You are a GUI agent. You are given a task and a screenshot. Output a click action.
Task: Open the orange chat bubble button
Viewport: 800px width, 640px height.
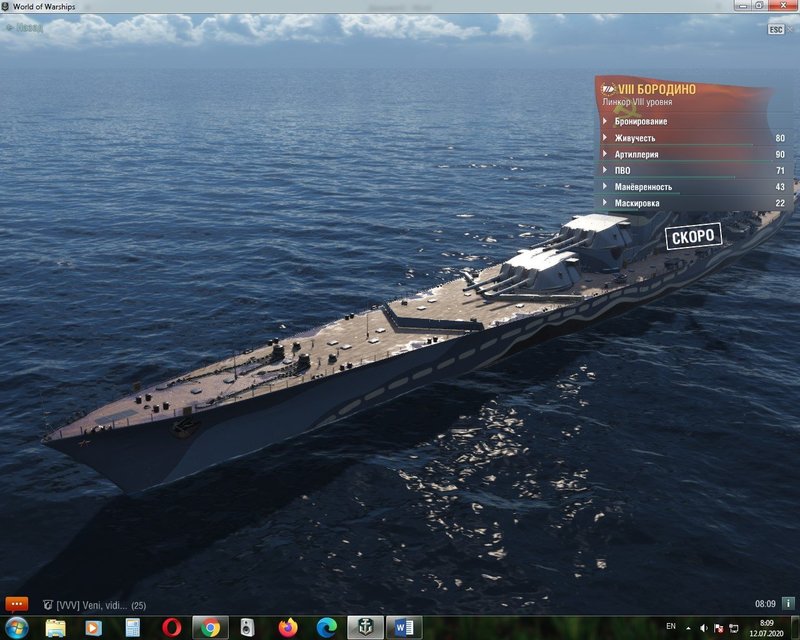[x=16, y=605]
